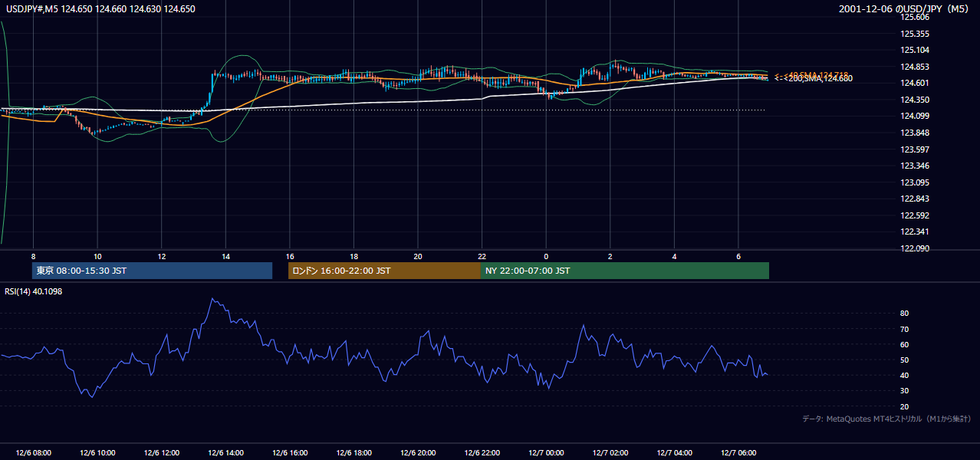Click hour label 16 on the price chart axis
This screenshot has height=460, width=980.
pos(290,256)
